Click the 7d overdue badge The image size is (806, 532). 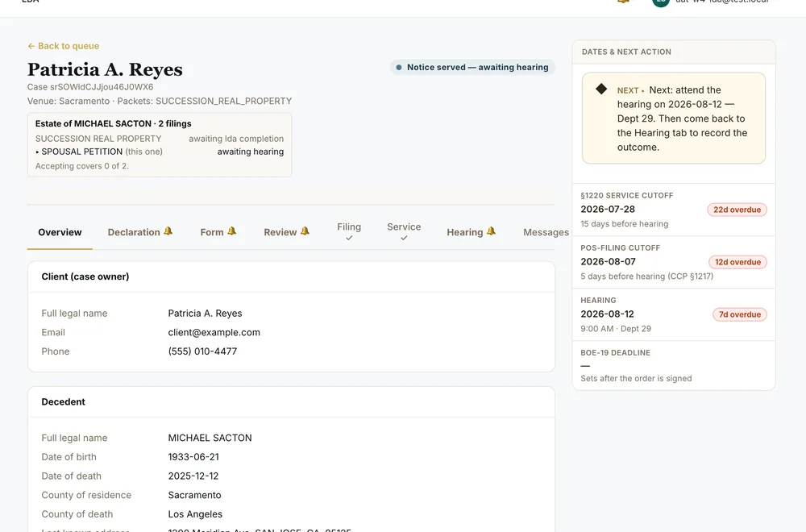(740, 314)
